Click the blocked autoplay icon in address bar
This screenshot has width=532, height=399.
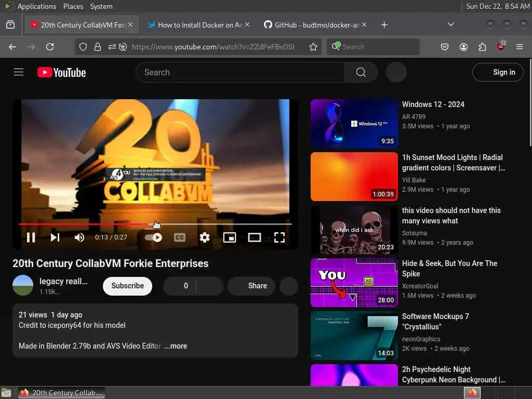point(123,47)
